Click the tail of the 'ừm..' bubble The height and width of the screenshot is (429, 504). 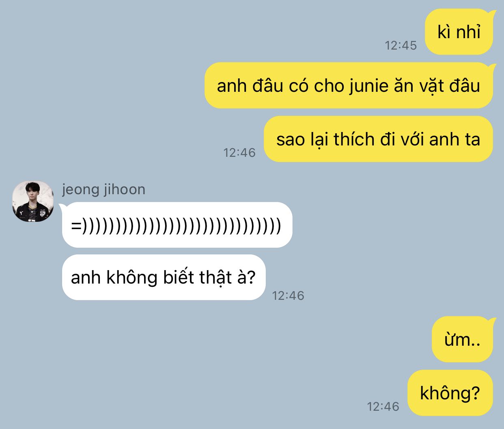(492, 322)
